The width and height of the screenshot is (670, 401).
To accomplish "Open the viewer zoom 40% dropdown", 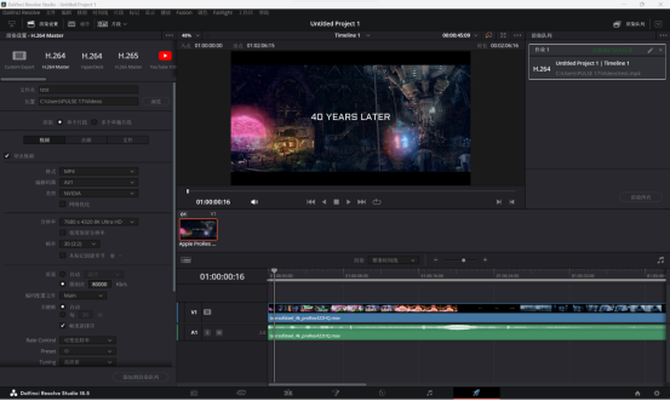I will [x=191, y=35].
